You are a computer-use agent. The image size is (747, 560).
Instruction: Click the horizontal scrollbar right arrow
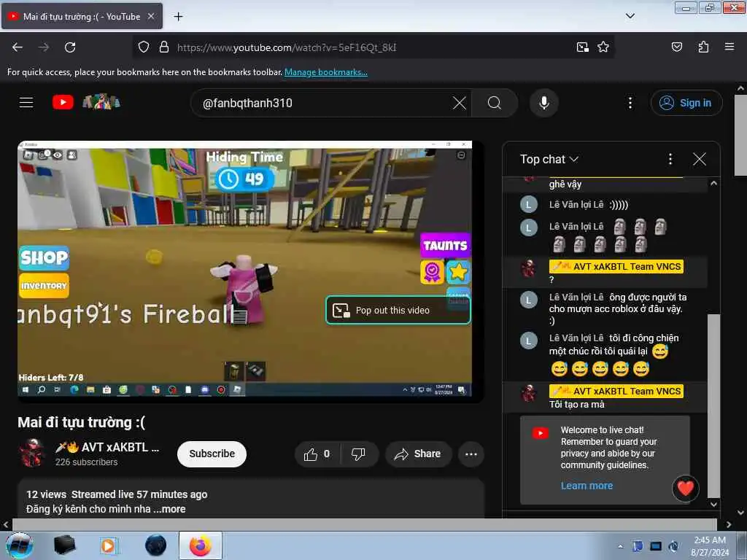(x=729, y=524)
